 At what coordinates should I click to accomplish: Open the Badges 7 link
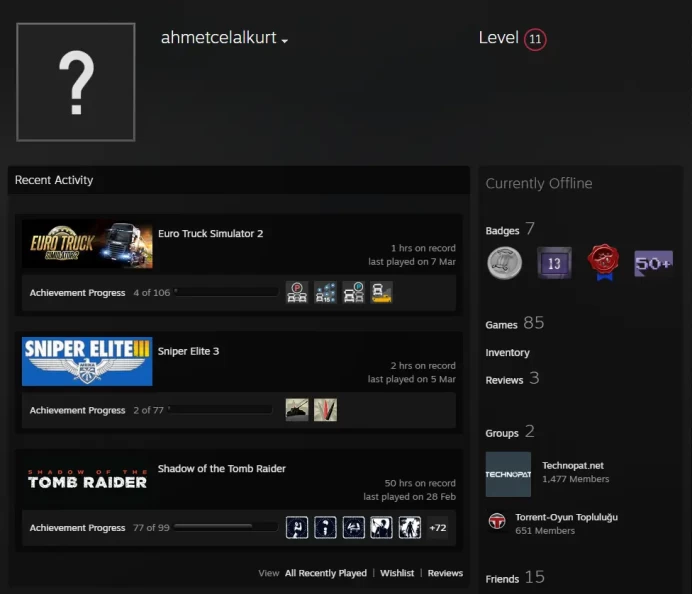click(510, 229)
